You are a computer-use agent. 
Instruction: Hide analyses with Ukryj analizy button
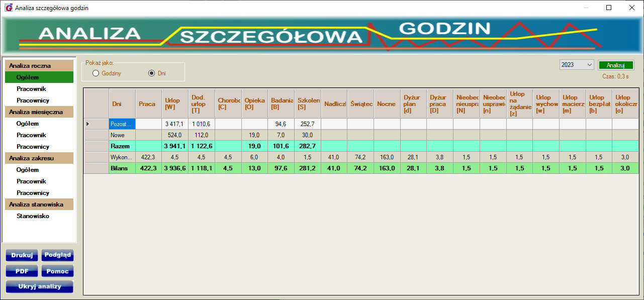pyautogui.click(x=39, y=287)
